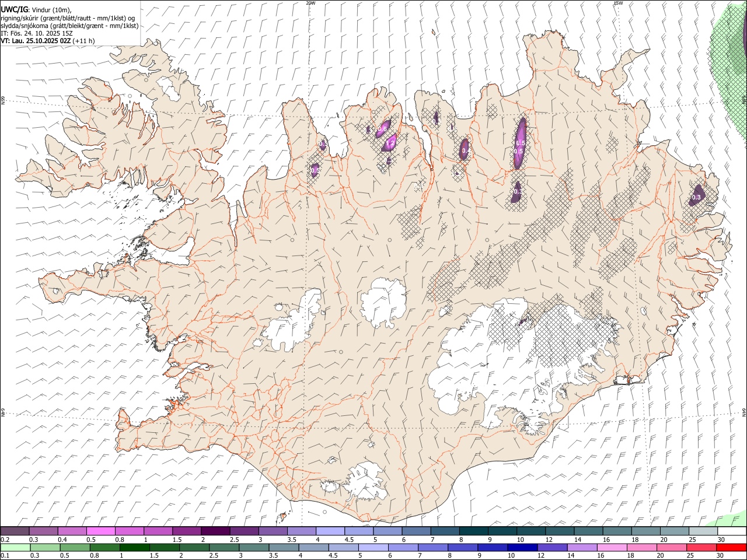Click the '0.1' label under the lower legend row
The height and width of the screenshot is (560, 747).
coord(5,556)
